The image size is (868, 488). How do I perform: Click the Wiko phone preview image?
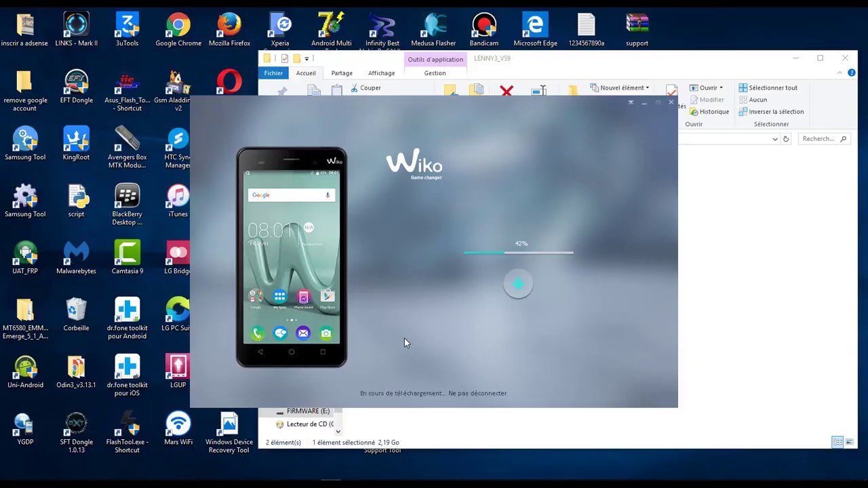pos(292,257)
